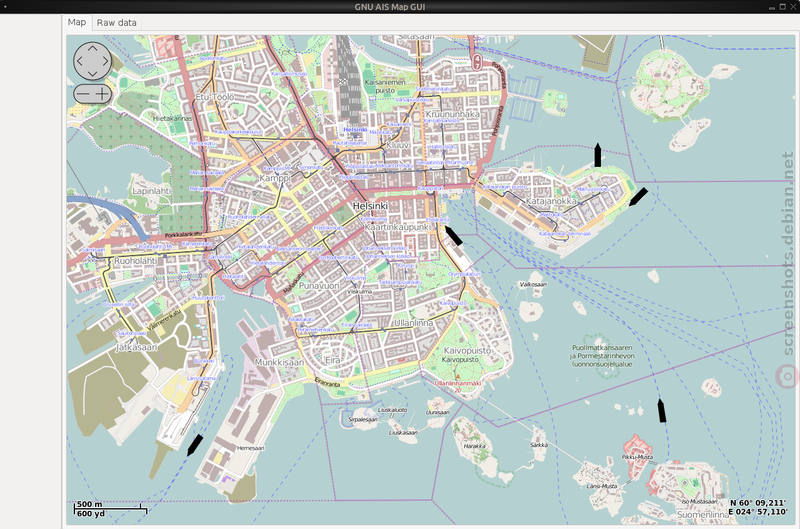
Task: Click the Katajanokka label on the map
Action: 551,201
